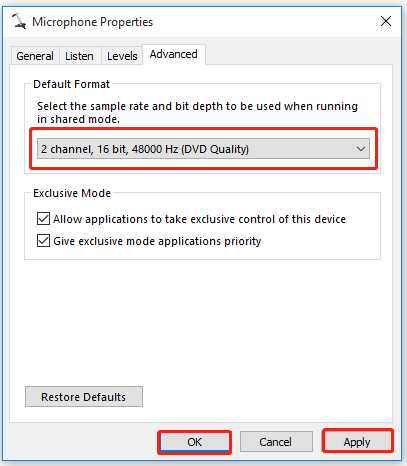Select the Advanced tab
This screenshot has width=407, height=466.
(x=174, y=54)
